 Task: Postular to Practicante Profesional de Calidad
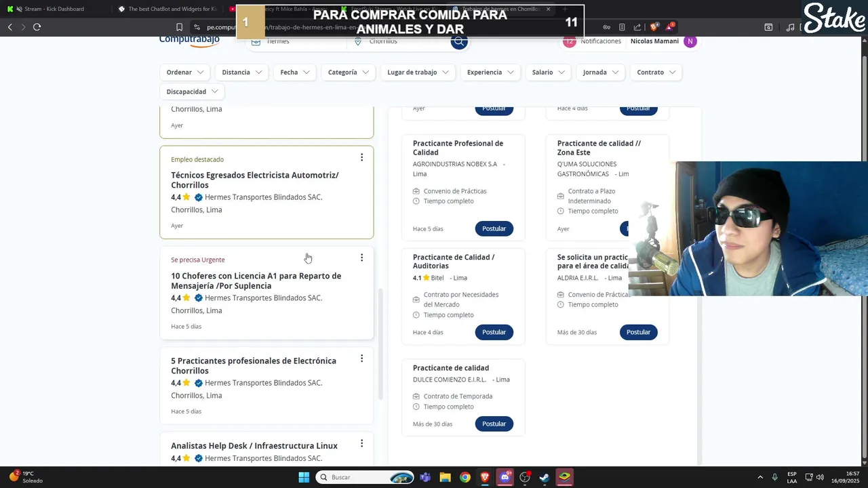coord(494,228)
